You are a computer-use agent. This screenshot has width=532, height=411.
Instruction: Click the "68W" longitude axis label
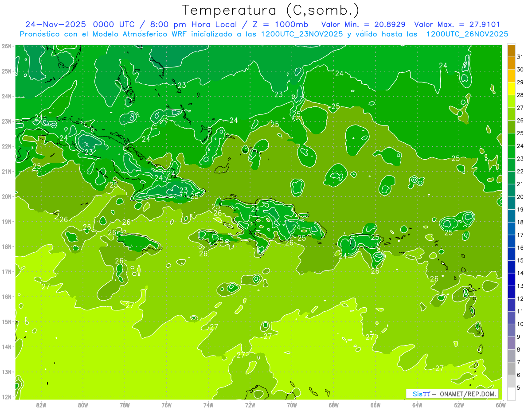334,405
